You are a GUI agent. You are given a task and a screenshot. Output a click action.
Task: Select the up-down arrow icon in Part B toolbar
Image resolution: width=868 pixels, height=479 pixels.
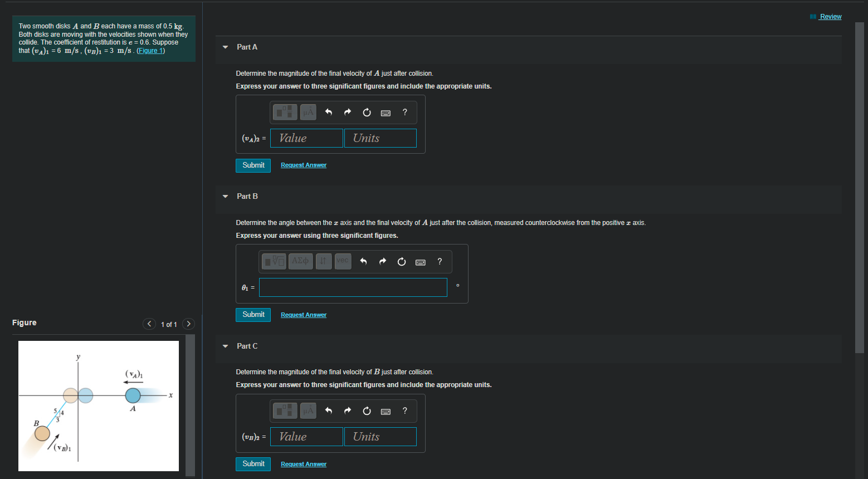point(323,261)
